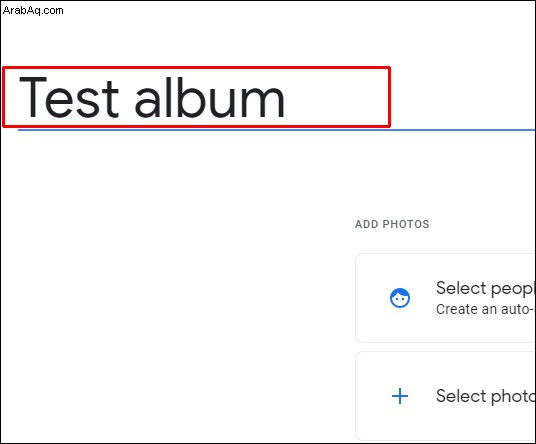Click blank area left of face icon in people card
536x444 pixels.
click(373, 298)
